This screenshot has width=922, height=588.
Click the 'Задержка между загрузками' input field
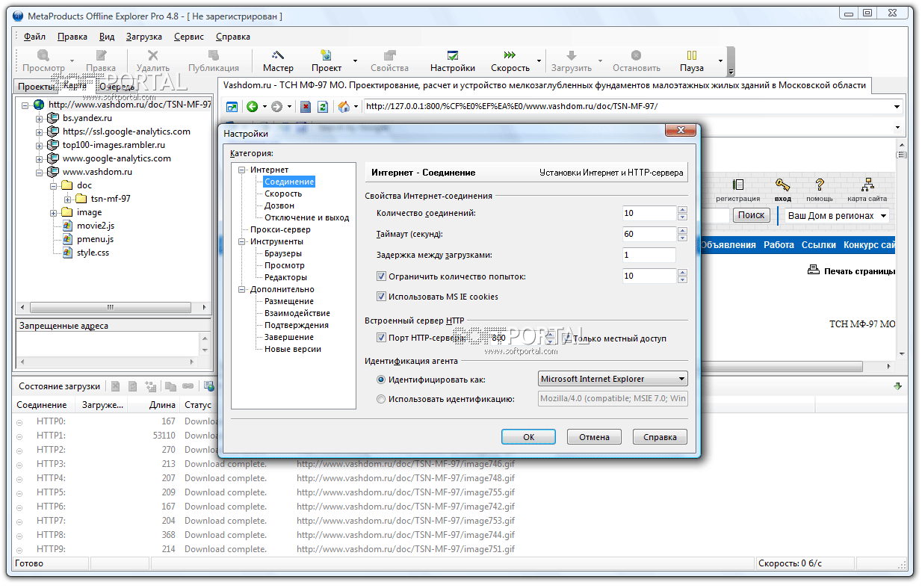tap(649, 255)
